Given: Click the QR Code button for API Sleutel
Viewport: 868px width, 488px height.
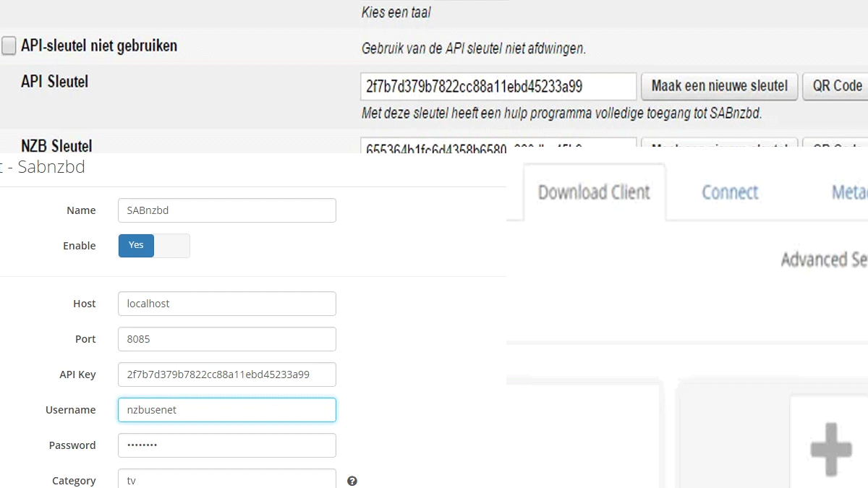Looking at the screenshot, I should pos(836,86).
